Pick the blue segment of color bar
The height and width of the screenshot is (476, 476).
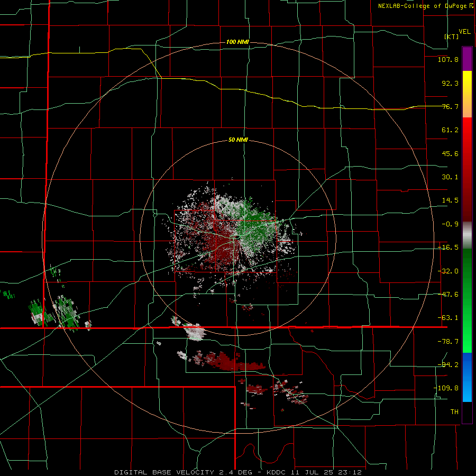pyautogui.click(x=467, y=377)
